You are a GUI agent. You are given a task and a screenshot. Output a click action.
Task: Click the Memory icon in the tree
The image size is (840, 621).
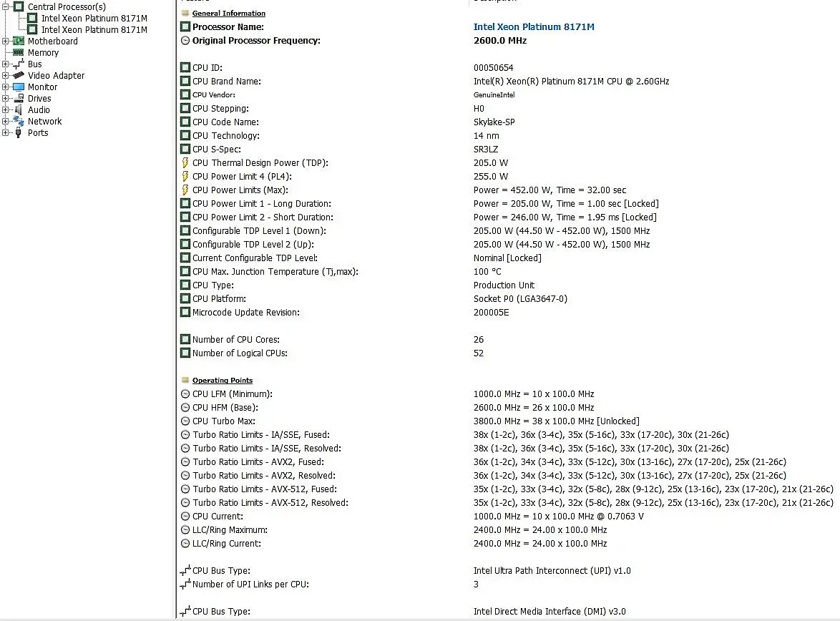18,52
